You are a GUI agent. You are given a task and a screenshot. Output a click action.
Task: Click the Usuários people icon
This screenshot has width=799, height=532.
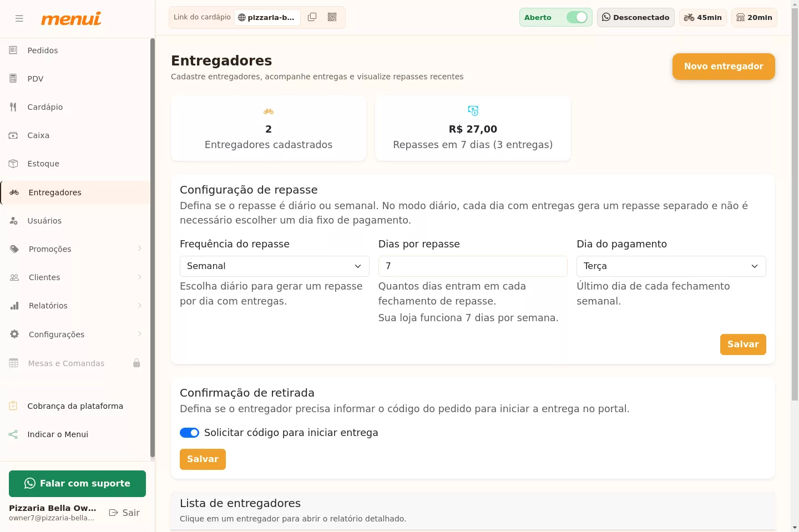click(13, 221)
